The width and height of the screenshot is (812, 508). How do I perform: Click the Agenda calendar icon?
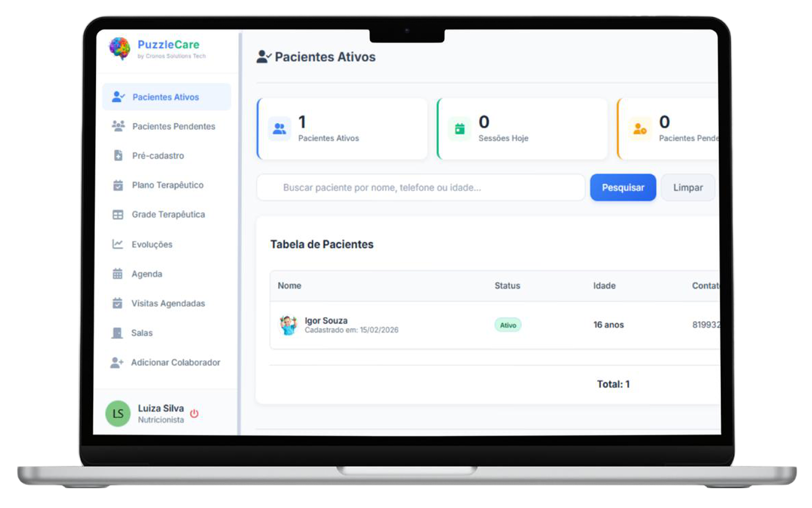point(117,273)
